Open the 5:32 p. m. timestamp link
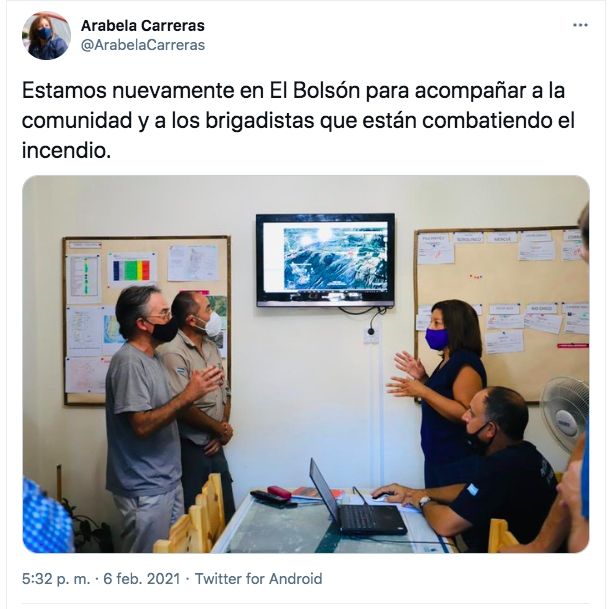Screen dimensions: 608x609 coord(56,579)
